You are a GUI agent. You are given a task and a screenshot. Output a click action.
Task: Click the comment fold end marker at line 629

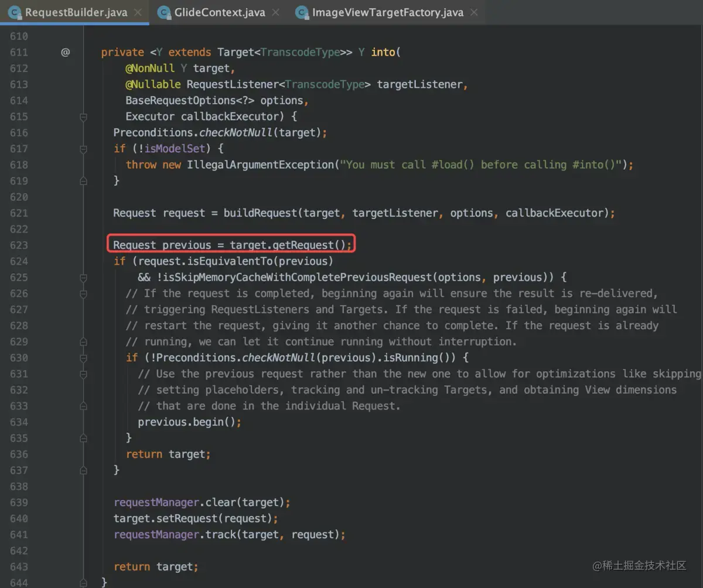[x=83, y=341]
